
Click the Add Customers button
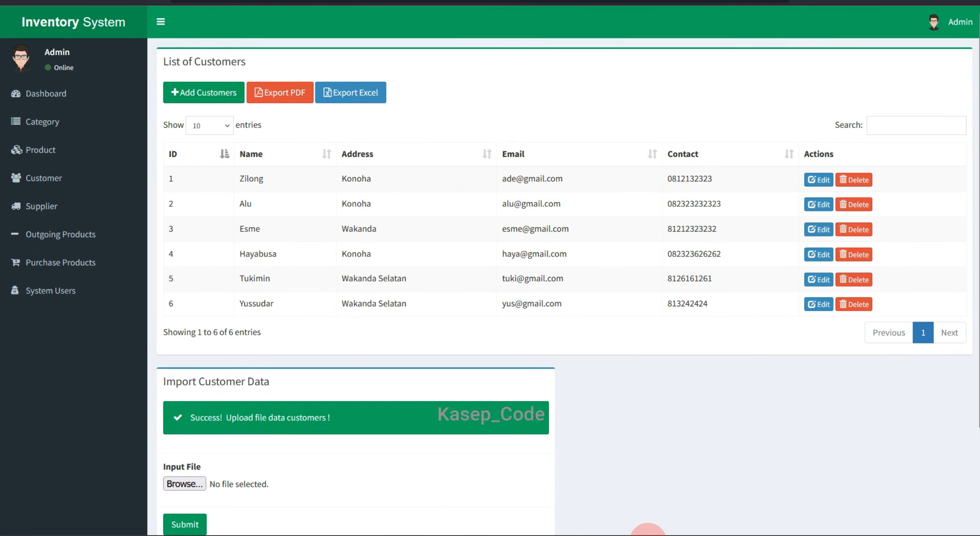204,92
